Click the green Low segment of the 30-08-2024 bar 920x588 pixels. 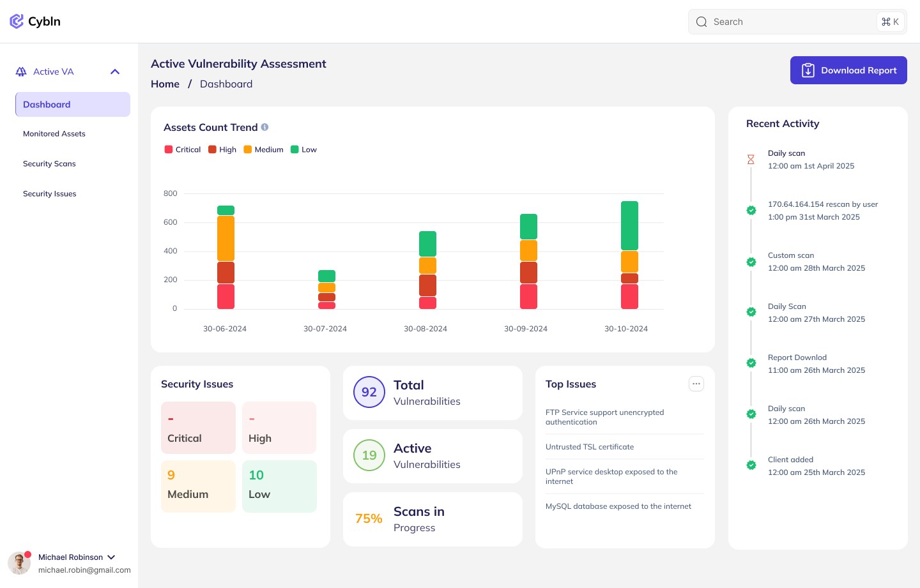[427, 244]
